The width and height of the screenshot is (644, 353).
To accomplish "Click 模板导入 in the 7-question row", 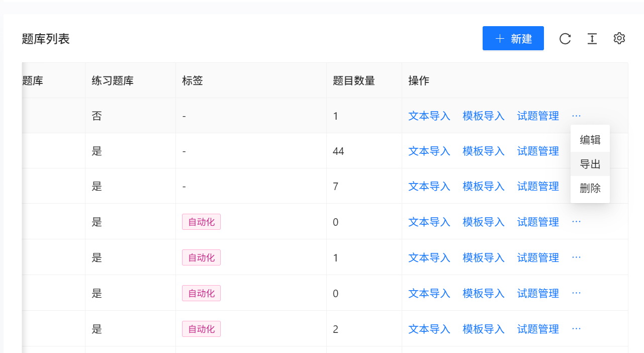I will pyautogui.click(x=484, y=186).
